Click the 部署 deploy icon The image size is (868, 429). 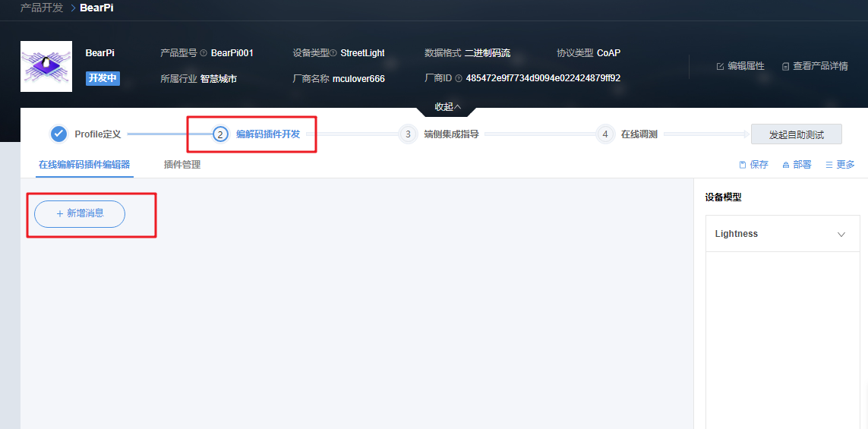point(786,165)
